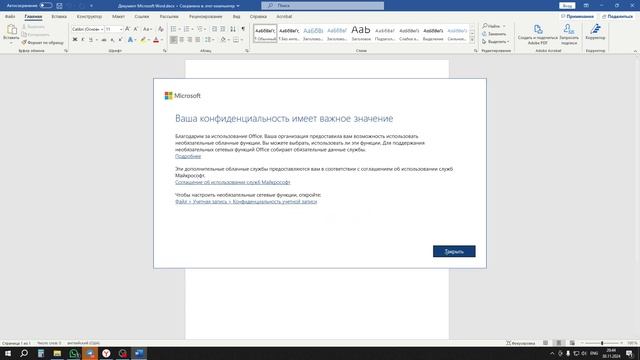Click the Вставить paste icon
640x360 pixels.
coord(11,29)
